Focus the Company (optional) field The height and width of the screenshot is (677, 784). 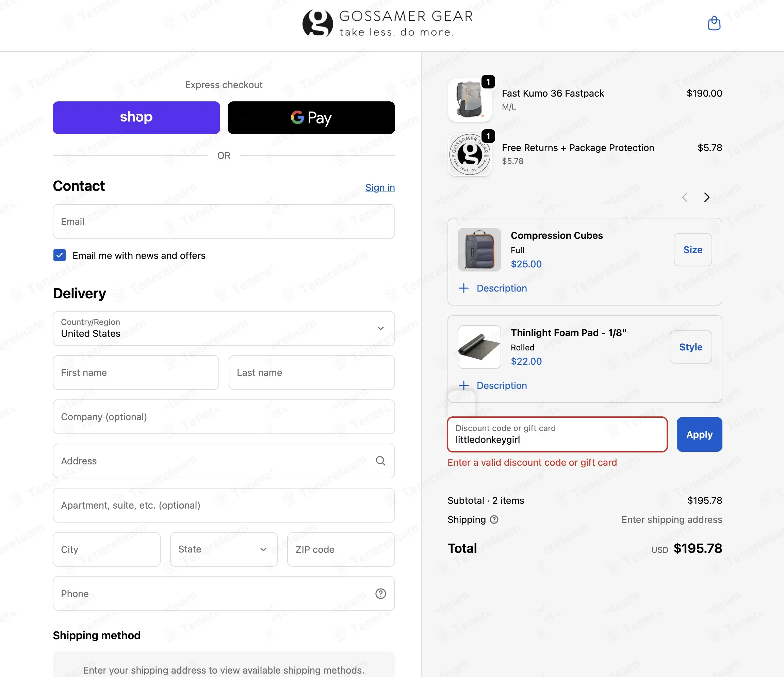pos(224,416)
